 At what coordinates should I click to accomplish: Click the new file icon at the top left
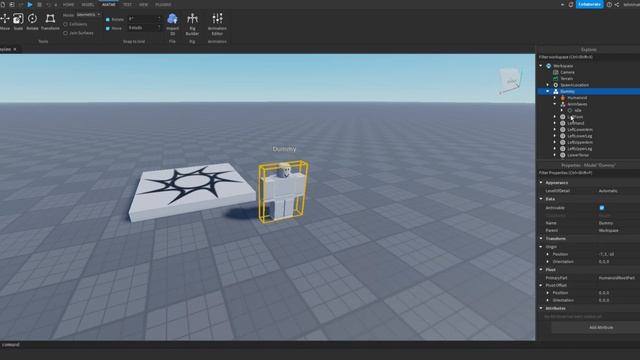3,4
